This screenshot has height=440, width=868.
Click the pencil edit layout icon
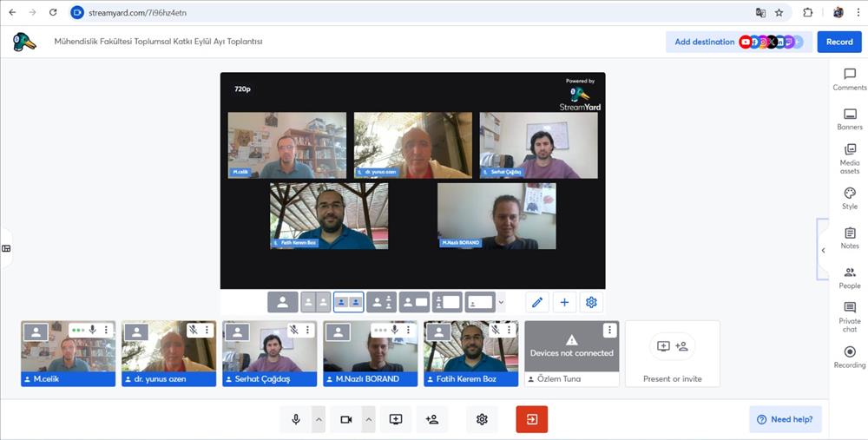point(537,302)
